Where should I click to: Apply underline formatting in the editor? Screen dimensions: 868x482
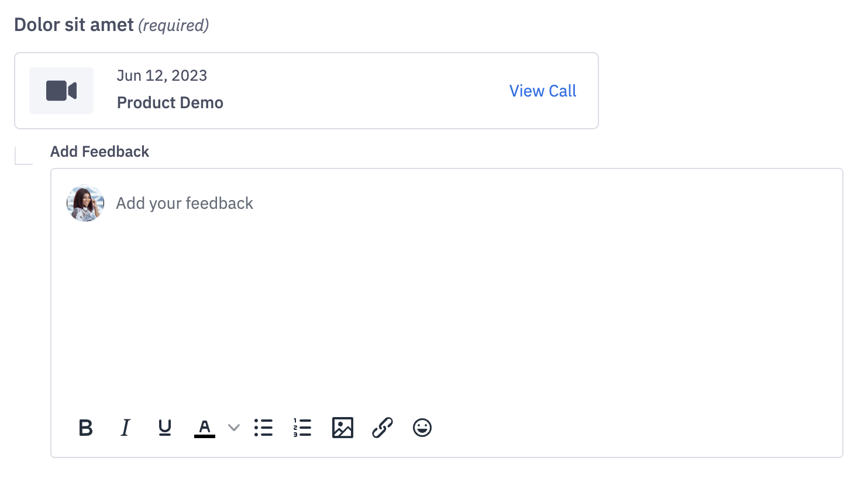pyautogui.click(x=165, y=428)
